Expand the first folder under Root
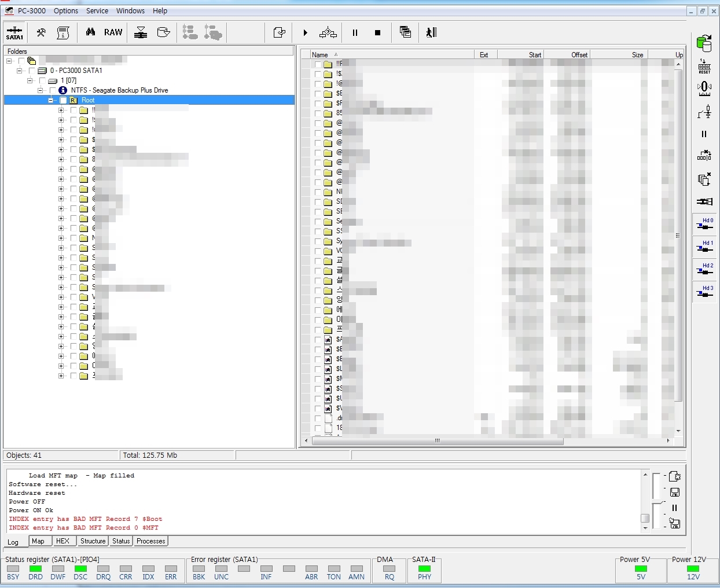Image resolution: width=720 pixels, height=588 pixels. click(x=61, y=111)
